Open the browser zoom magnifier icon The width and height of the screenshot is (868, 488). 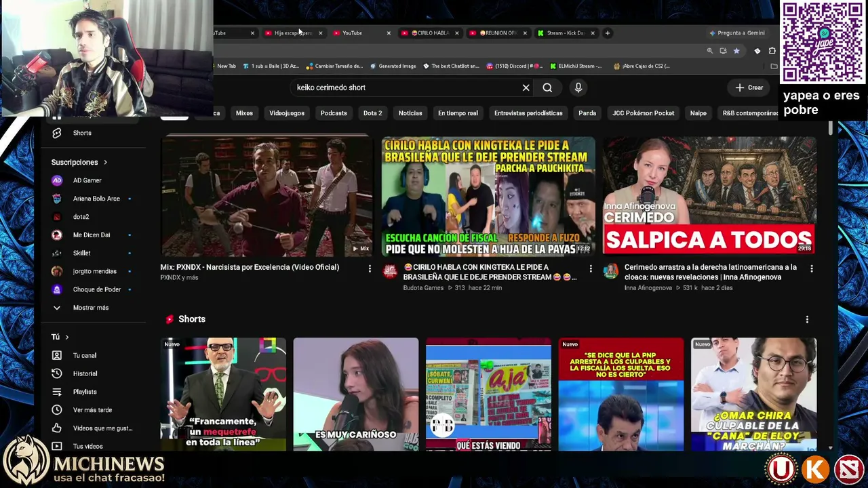[x=710, y=51]
